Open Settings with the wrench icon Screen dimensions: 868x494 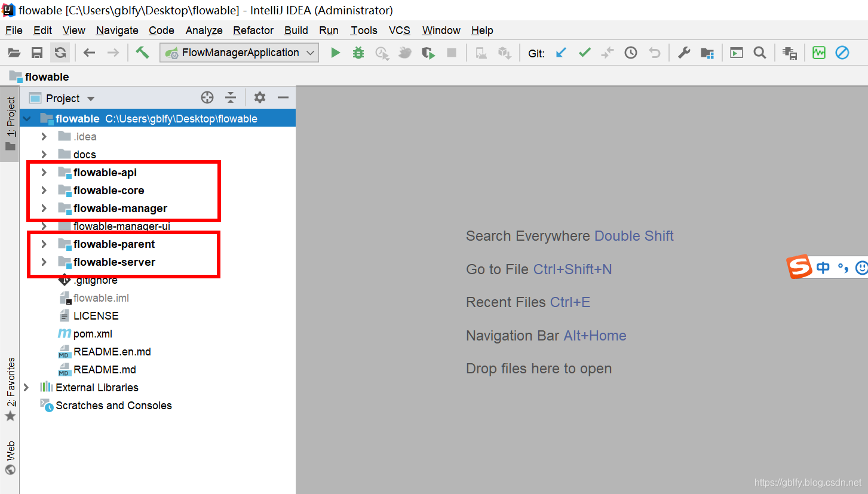click(x=684, y=53)
